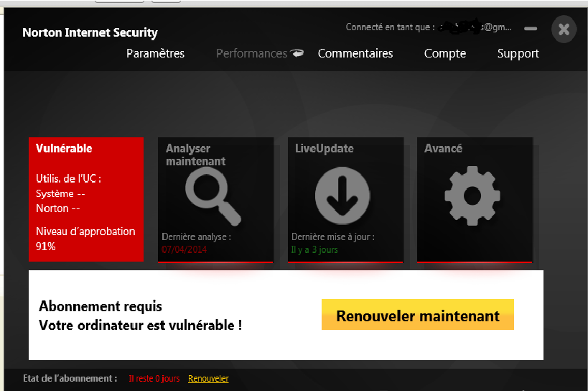Image resolution: width=588 pixels, height=391 pixels.
Task: Open the Compte menu
Action: click(x=445, y=54)
